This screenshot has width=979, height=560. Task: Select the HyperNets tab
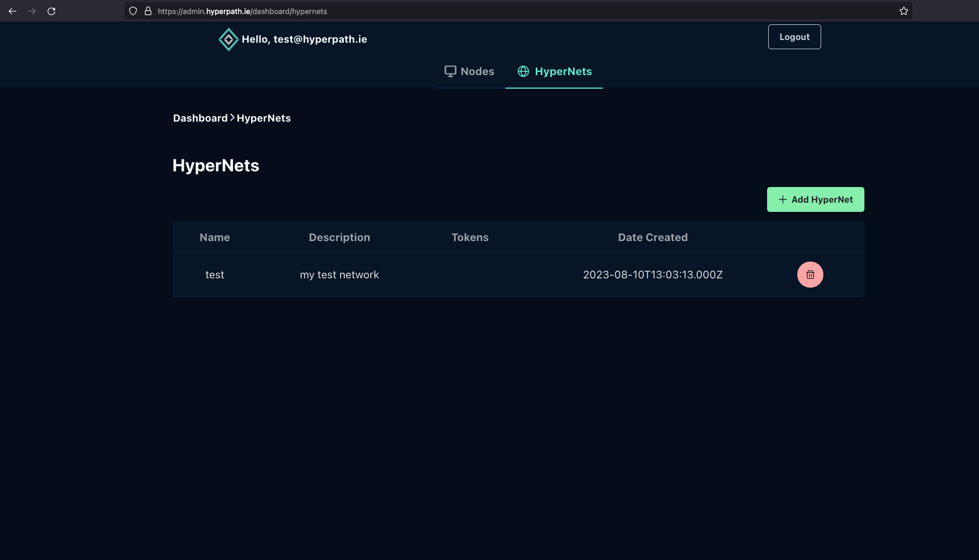click(554, 71)
